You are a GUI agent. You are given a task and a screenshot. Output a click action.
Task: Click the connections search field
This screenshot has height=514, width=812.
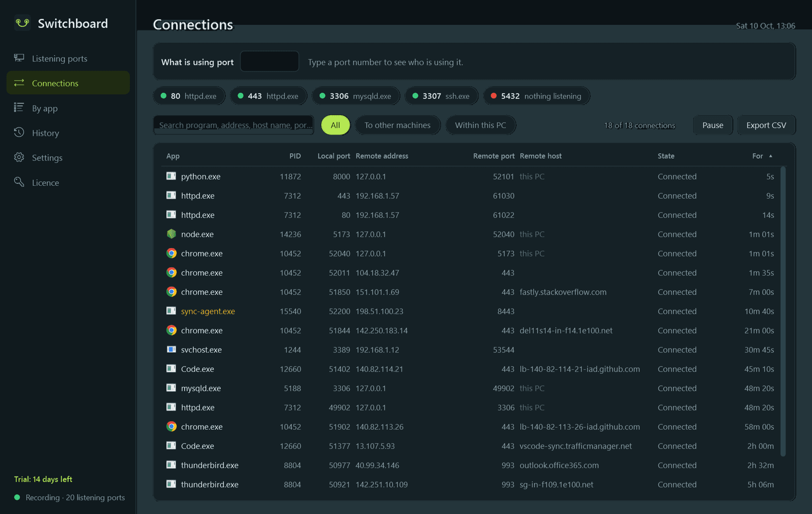[234, 125]
